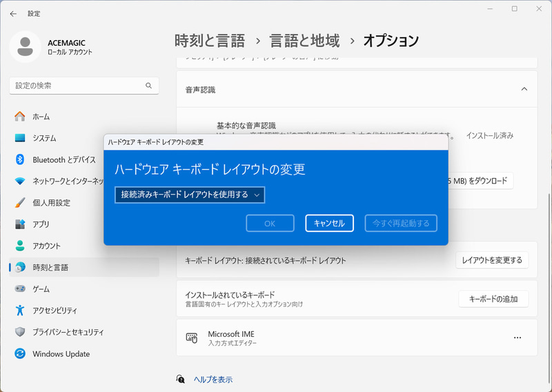Select アクセシビリティ in the sidebar
The height and width of the screenshot is (392, 552).
84,311
